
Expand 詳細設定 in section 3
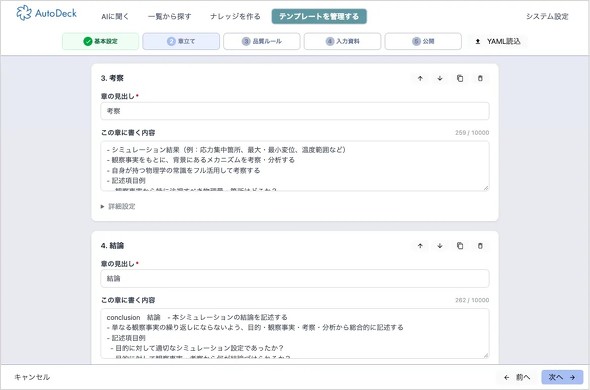[118, 206]
